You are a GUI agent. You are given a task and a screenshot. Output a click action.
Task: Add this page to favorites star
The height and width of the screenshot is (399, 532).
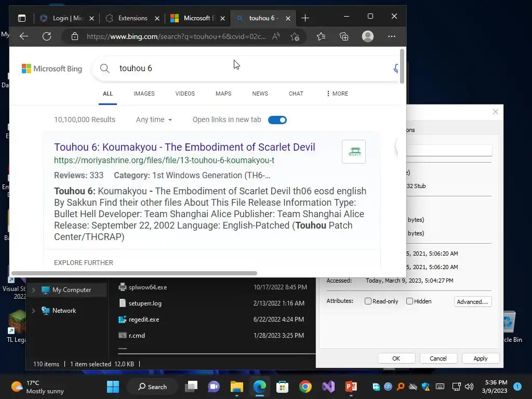point(295,36)
